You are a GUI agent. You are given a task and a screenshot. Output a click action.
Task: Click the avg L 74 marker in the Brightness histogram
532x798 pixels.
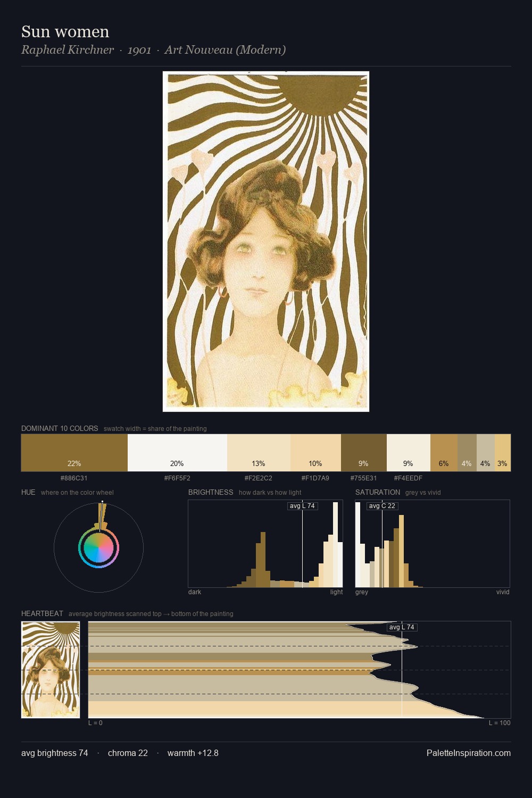[302, 506]
